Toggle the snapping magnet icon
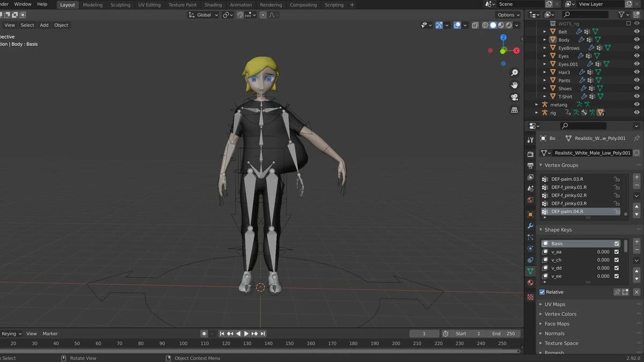The image size is (644, 362). click(239, 15)
